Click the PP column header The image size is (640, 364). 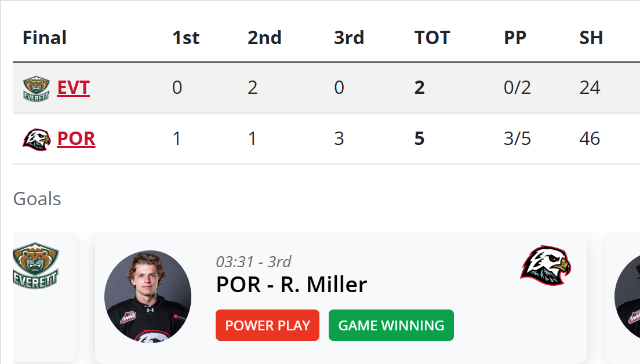[515, 38]
